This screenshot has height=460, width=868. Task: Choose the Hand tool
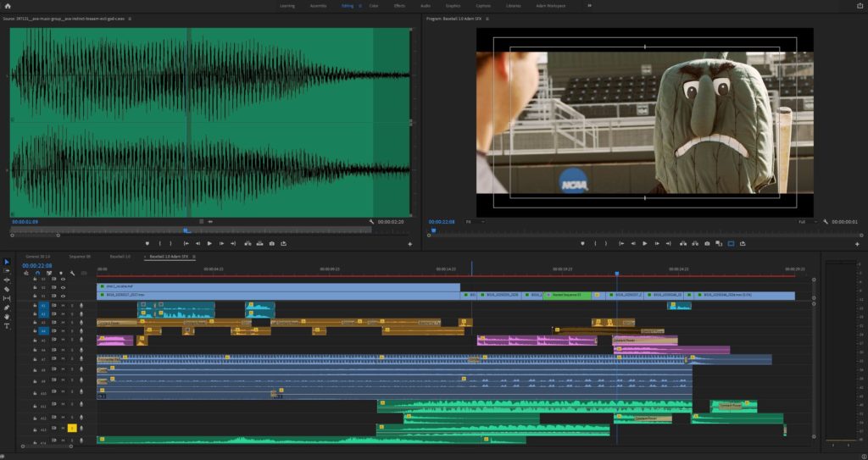coord(7,317)
